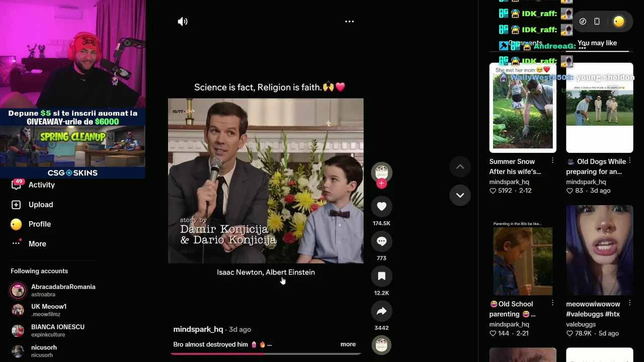
Task: Click the Activity inbox icon with the 49 badge
Action: click(17, 185)
